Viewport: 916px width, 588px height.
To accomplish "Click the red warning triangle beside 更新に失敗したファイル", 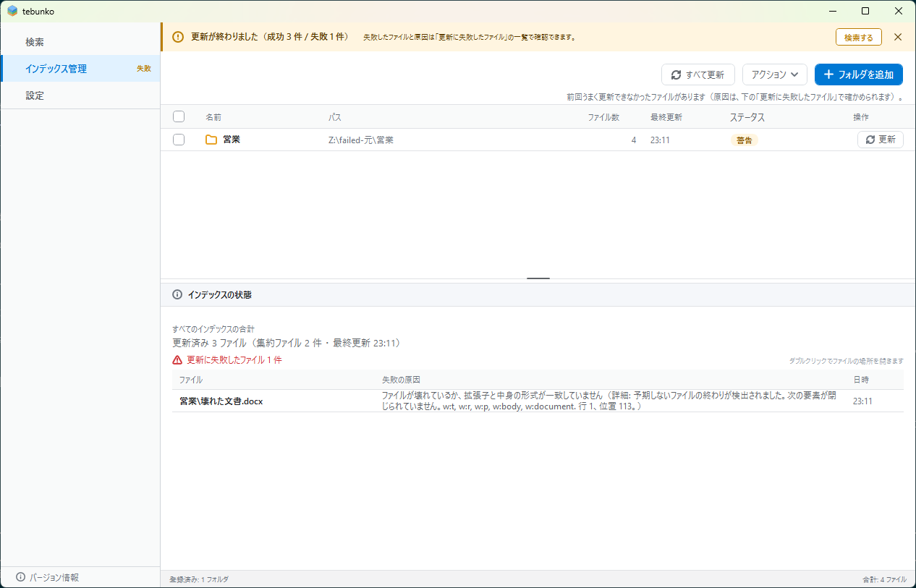I will (177, 359).
